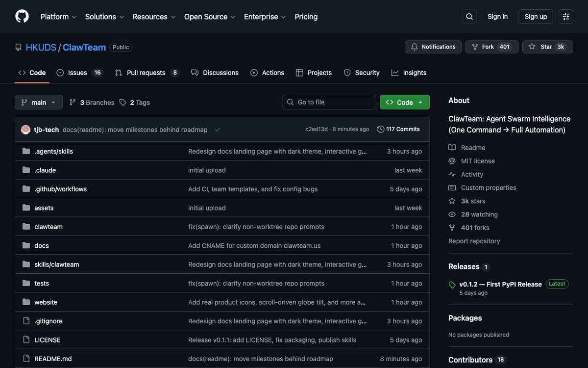Open the Contributors heading link
588x368 pixels.
477,360
